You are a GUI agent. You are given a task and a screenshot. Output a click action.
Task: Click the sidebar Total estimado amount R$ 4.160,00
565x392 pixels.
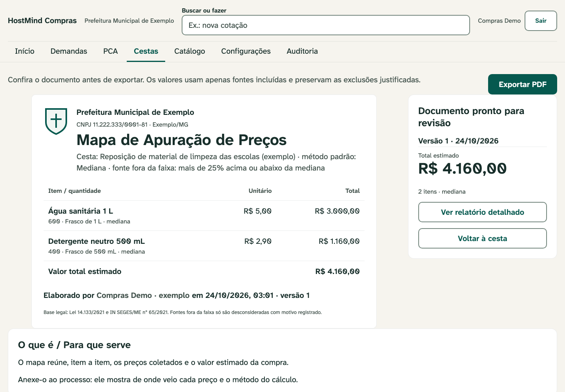[463, 169]
